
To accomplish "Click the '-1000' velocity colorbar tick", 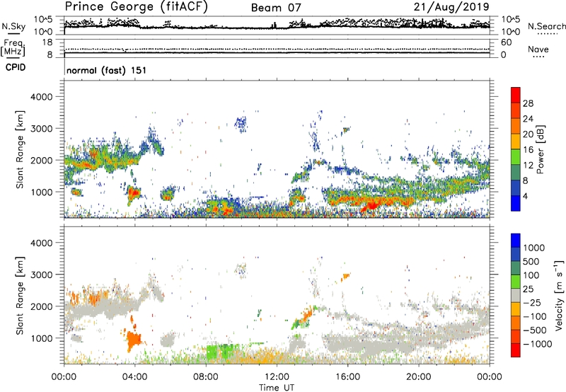I will click(x=538, y=344).
